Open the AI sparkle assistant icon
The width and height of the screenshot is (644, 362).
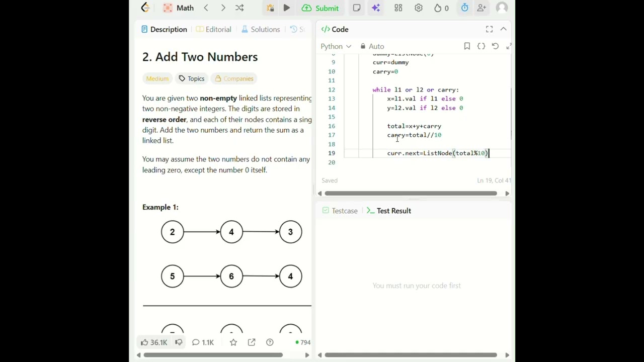[376, 8]
